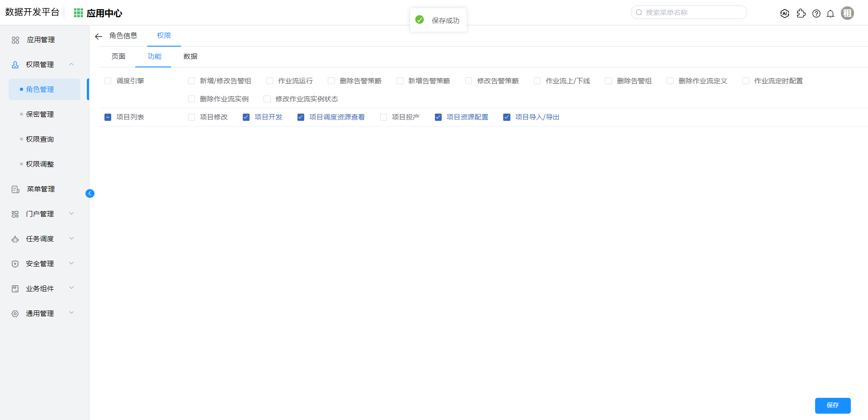This screenshot has width=868, height=420.
Task: Click the user avatar icon
Action: (x=847, y=13)
